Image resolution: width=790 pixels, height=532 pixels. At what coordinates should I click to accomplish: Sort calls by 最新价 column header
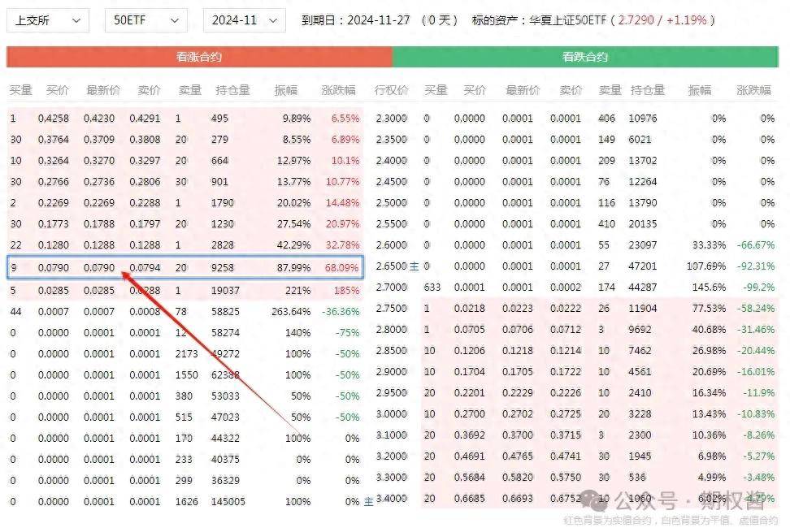[103, 90]
